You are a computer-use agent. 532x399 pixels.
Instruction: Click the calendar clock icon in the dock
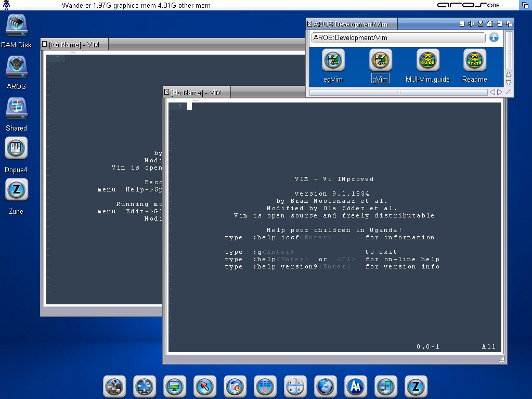click(235, 387)
